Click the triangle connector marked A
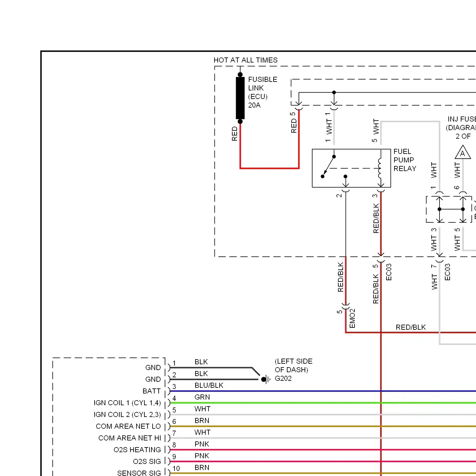 (x=463, y=152)
